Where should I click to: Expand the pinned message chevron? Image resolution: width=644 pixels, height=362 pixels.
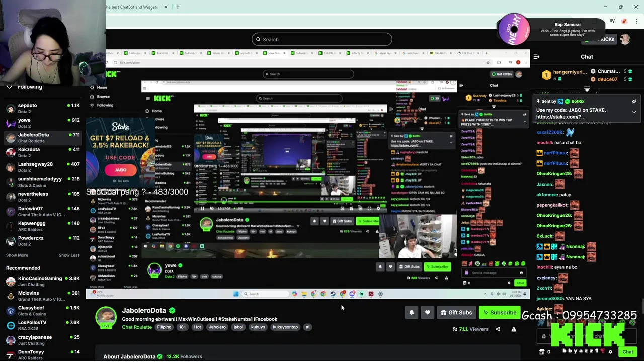point(634,112)
